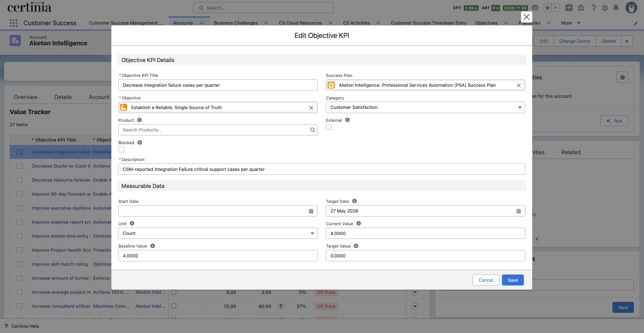Uncheck the Decrease integration failure row checkbox

pos(20,152)
